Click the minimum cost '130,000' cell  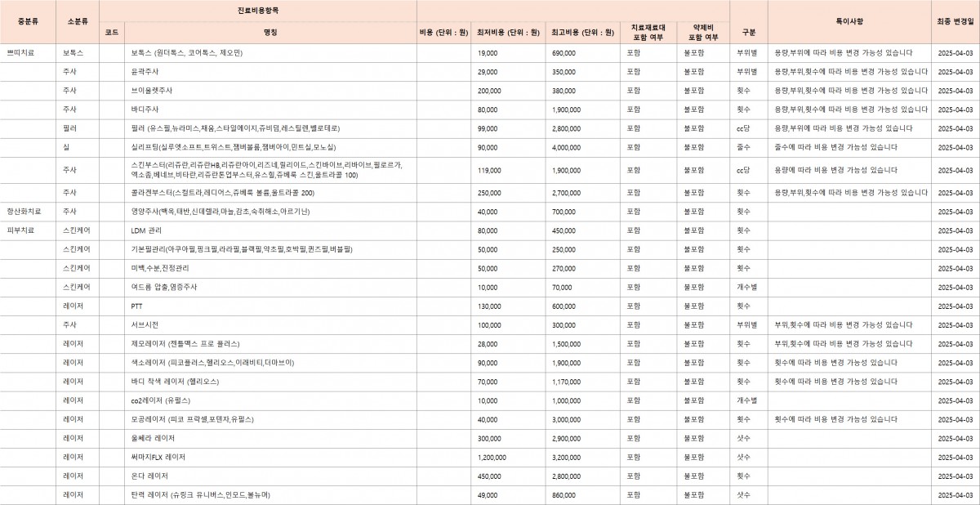508,306
